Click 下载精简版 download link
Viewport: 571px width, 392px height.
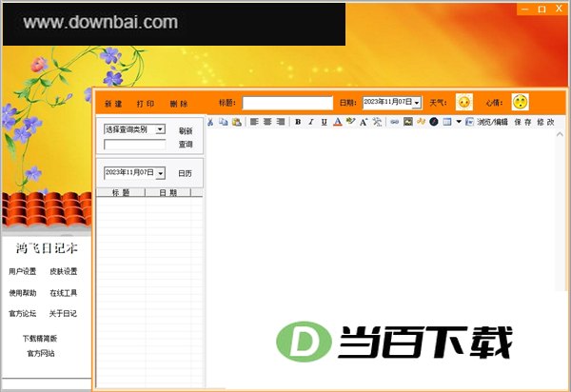[x=40, y=339]
